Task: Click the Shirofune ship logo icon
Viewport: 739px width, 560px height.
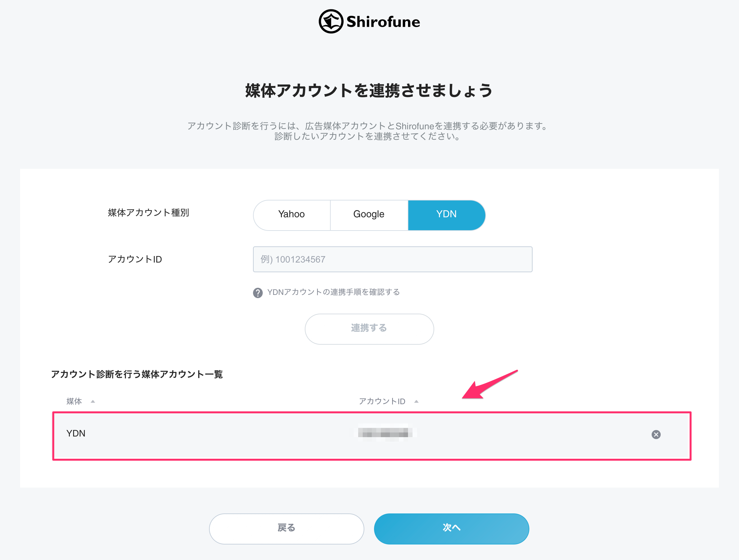Action: 331,21
